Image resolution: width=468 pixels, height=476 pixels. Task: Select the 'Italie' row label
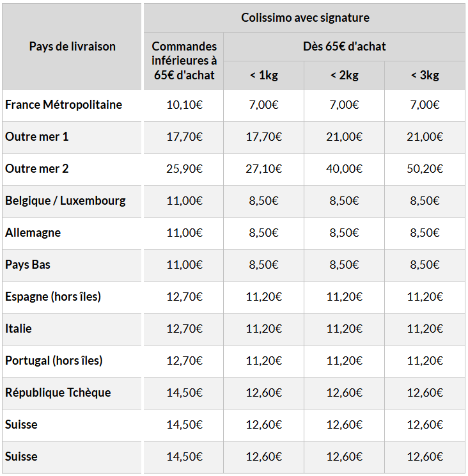(x=18, y=328)
